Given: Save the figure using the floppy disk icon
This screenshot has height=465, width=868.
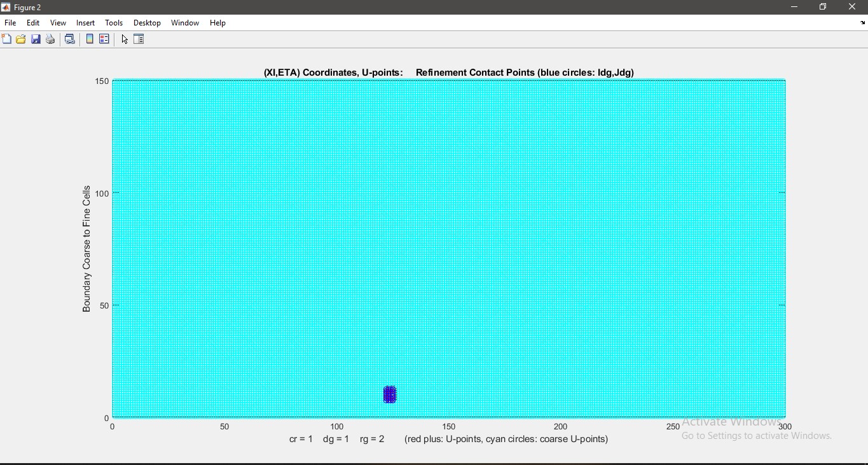Looking at the screenshot, I should (36, 39).
